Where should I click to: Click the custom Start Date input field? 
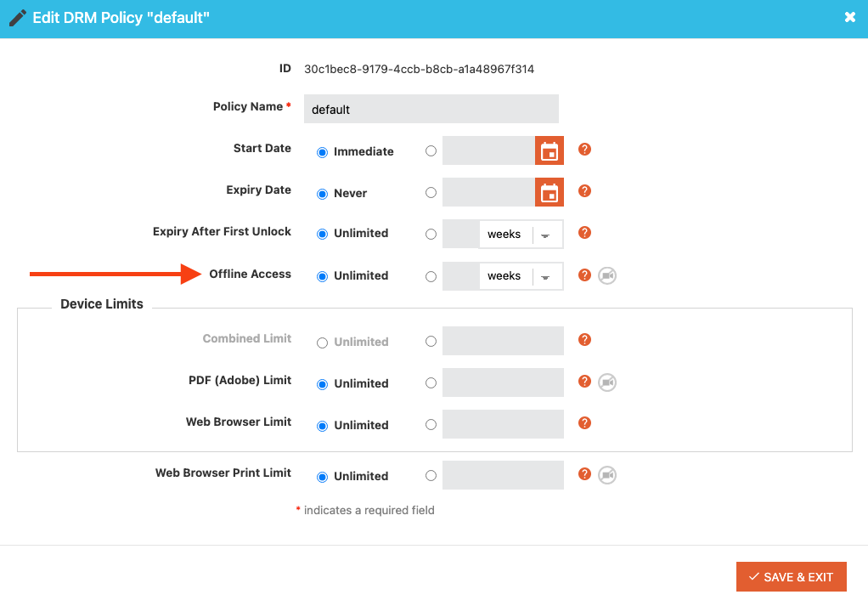488,150
